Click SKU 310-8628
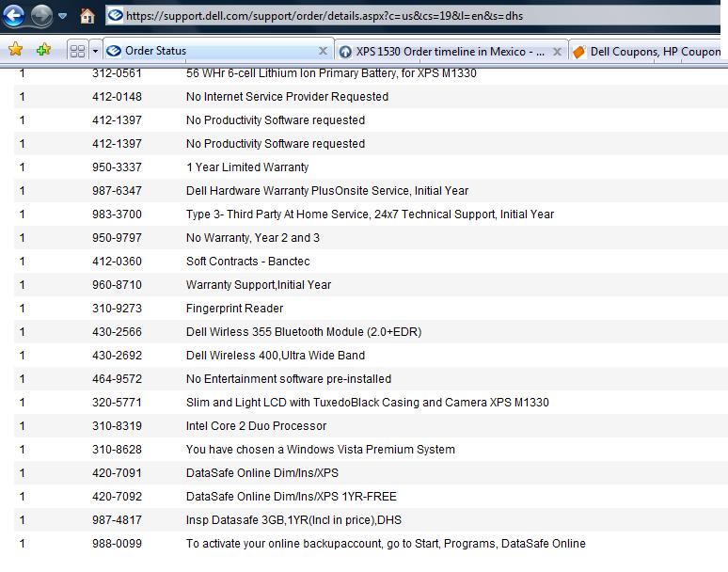Screen dimensions: 728x572 (x=117, y=450)
